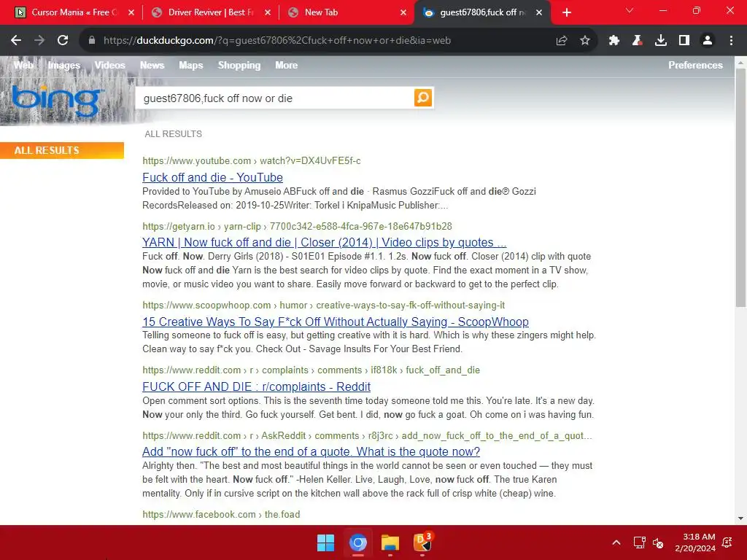This screenshot has height=560, width=747.
Task: Select the News search category
Action: [152, 65]
